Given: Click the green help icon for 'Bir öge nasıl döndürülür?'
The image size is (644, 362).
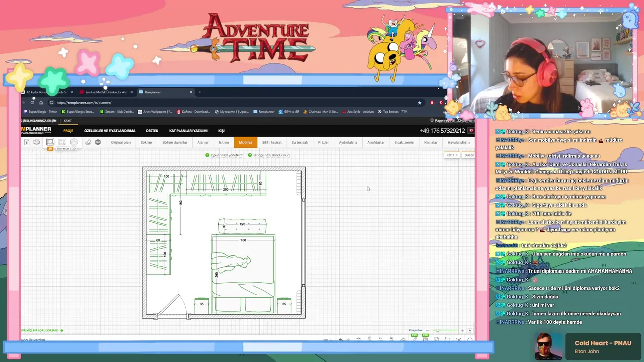Looking at the screenshot, I should point(250,155).
